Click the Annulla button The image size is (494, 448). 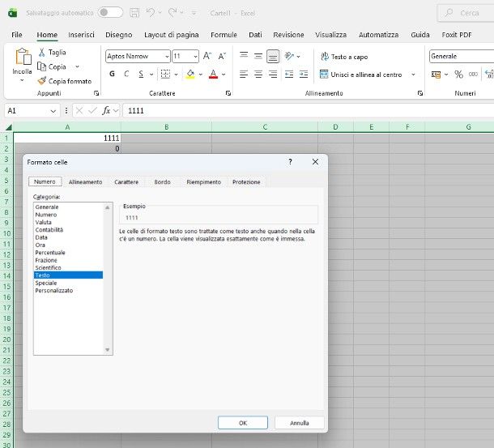click(300, 423)
